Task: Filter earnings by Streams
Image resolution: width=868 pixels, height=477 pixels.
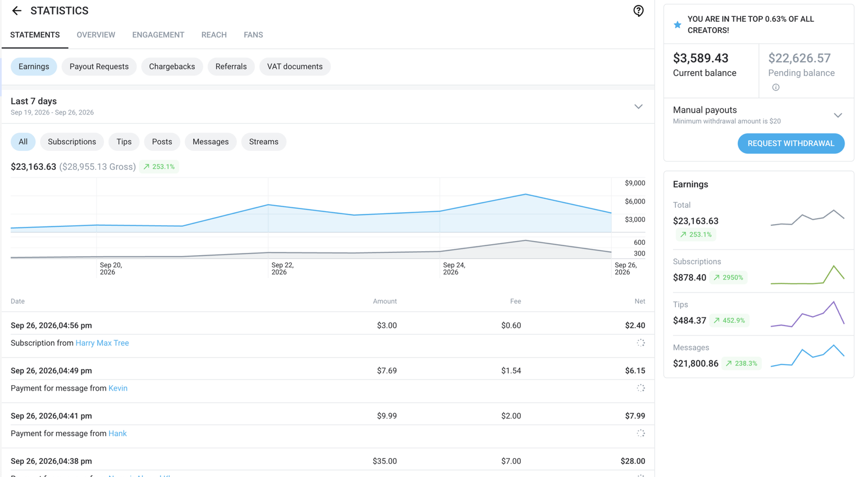Action: coord(264,142)
